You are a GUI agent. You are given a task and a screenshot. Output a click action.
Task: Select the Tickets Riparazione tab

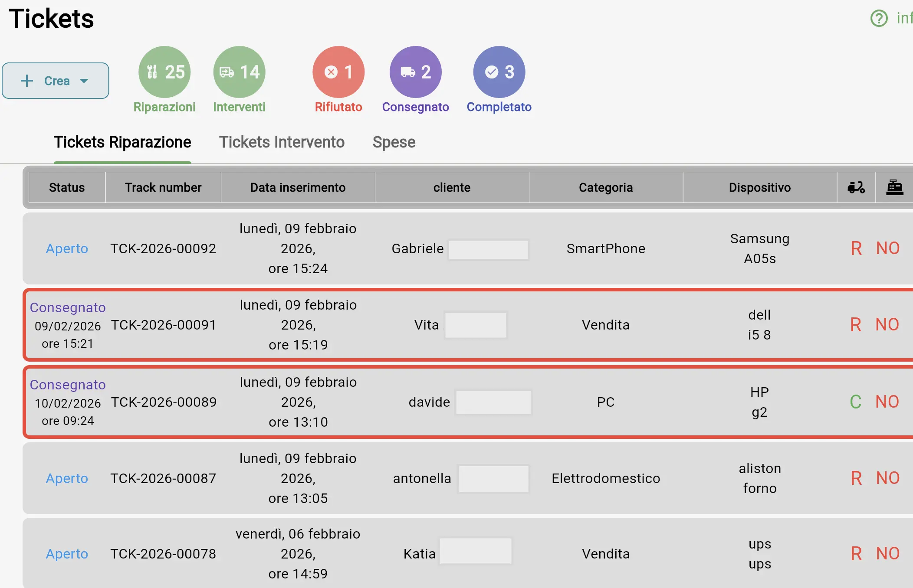122,142
